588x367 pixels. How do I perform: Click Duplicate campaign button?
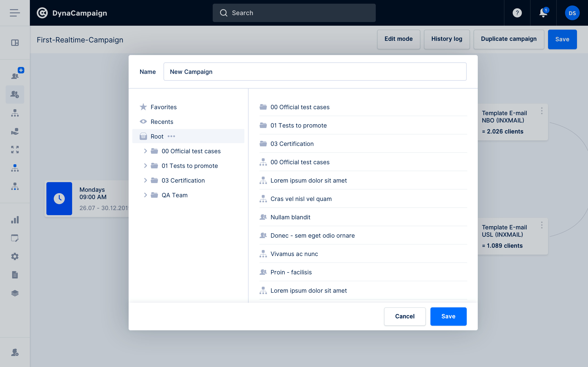[509, 39]
